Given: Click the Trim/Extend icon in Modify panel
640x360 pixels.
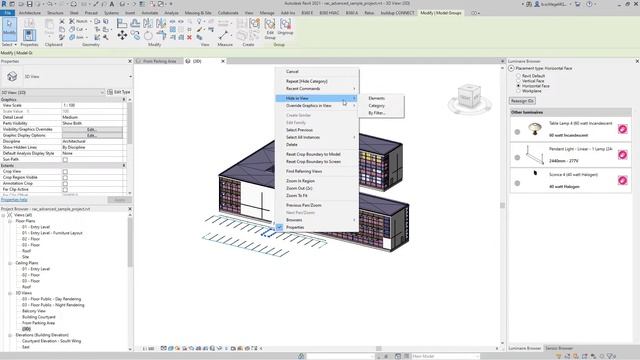Looking at the screenshot, I should (161, 36).
